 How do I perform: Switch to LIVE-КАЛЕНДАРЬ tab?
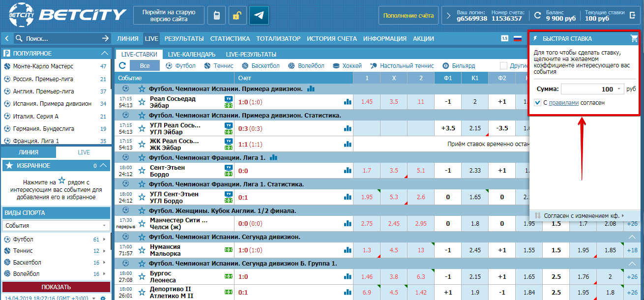(192, 54)
